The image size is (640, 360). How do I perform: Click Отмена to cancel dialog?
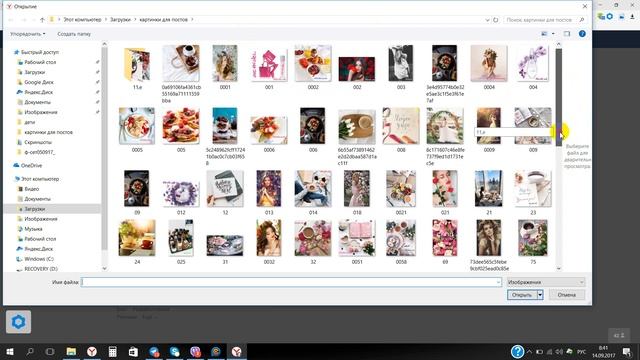pyautogui.click(x=567, y=295)
